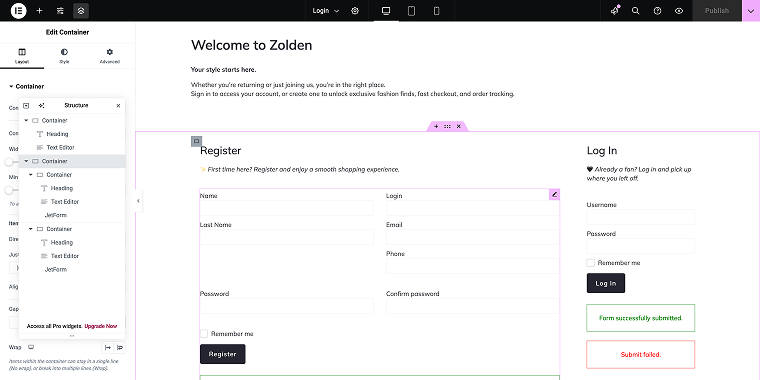Select the Register heading on canvas
The image size is (760, 380).
tap(221, 151)
